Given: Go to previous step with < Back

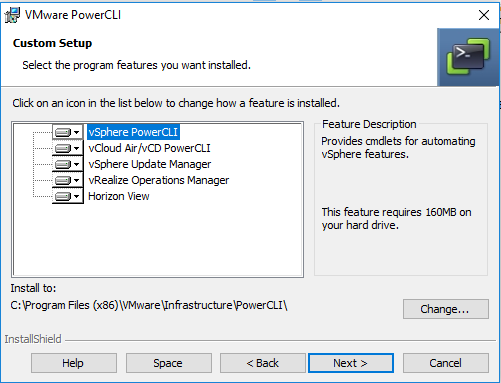Looking at the screenshot, I should (262, 363).
